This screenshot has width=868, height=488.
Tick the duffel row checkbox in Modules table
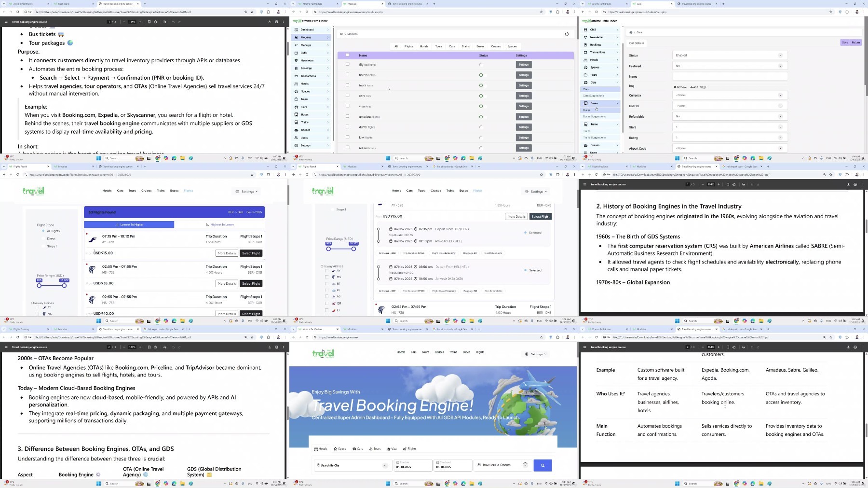[348, 126]
